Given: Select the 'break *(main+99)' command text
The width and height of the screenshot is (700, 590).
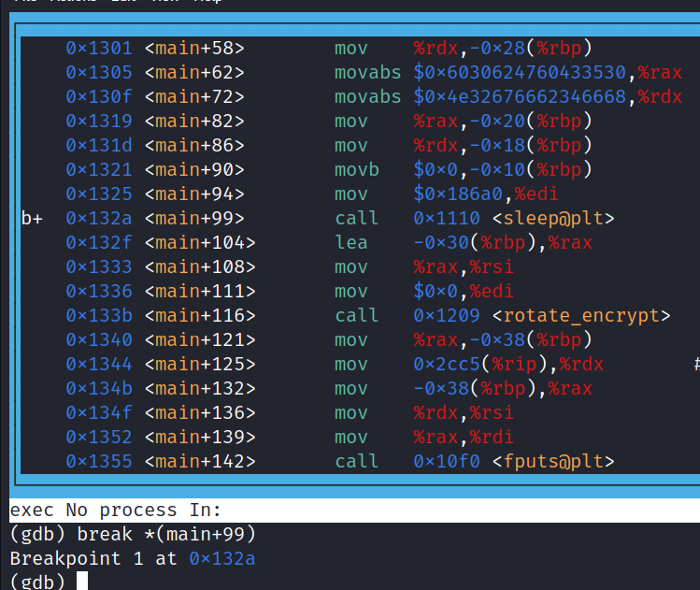Looking at the screenshot, I should pos(166,535).
